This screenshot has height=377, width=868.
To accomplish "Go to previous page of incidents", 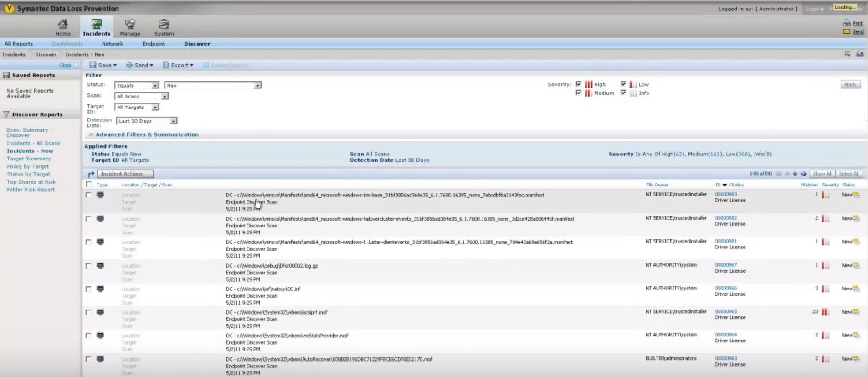I will click(x=787, y=174).
